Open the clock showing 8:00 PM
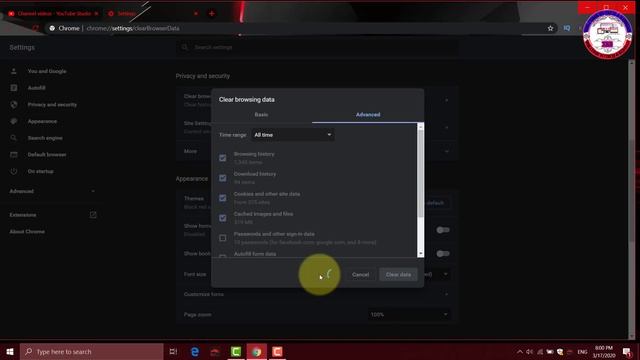Image resolution: width=640 pixels, height=360 pixels. point(604,351)
